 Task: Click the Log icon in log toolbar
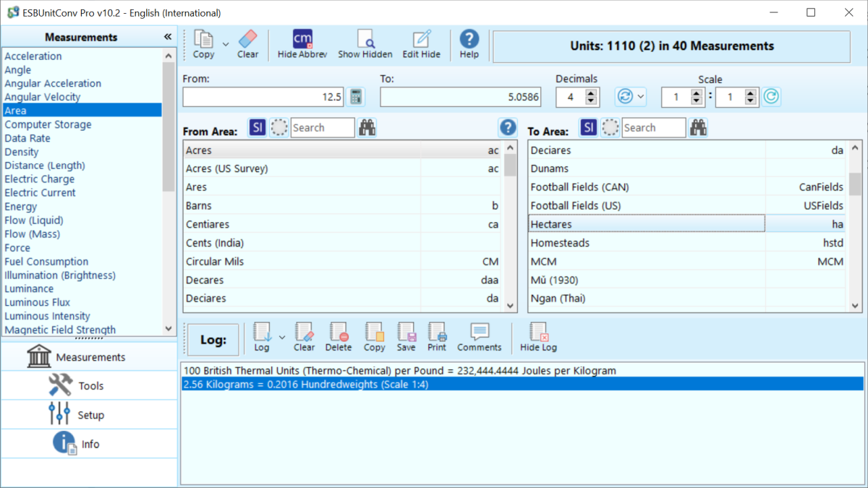pos(262,338)
